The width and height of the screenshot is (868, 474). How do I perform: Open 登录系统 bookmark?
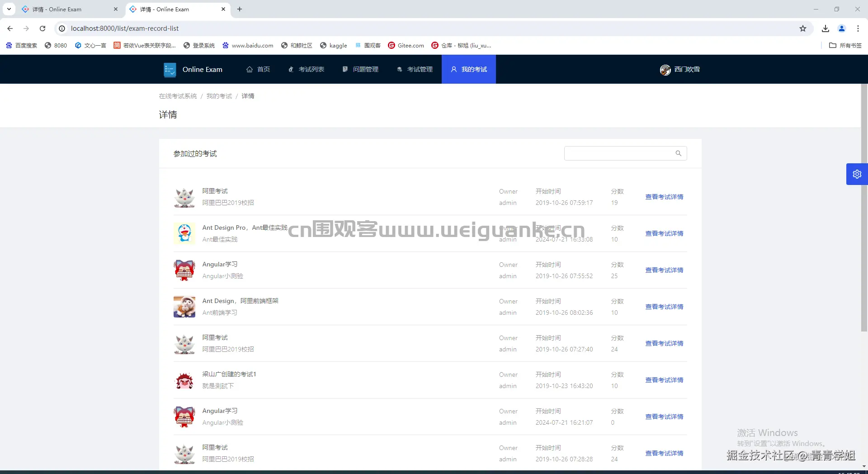tap(199, 45)
